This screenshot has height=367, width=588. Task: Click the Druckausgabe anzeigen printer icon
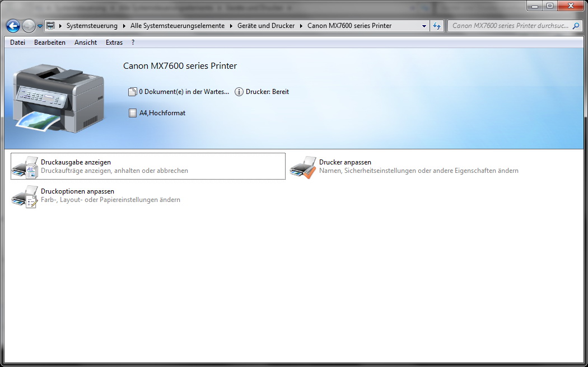(25, 167)
